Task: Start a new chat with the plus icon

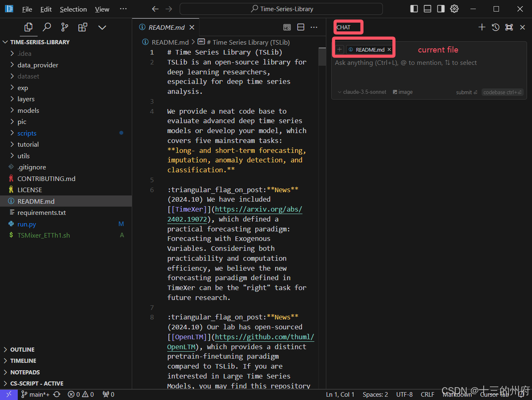Action: point(482,27)
